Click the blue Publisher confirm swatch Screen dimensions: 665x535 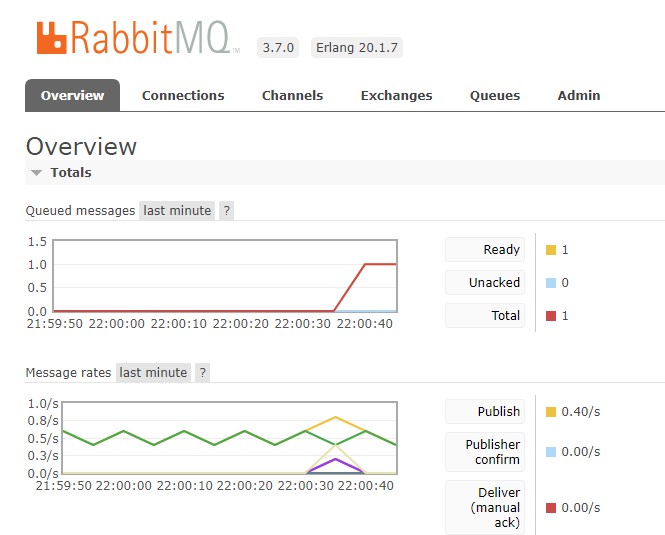tap(550, 452)
